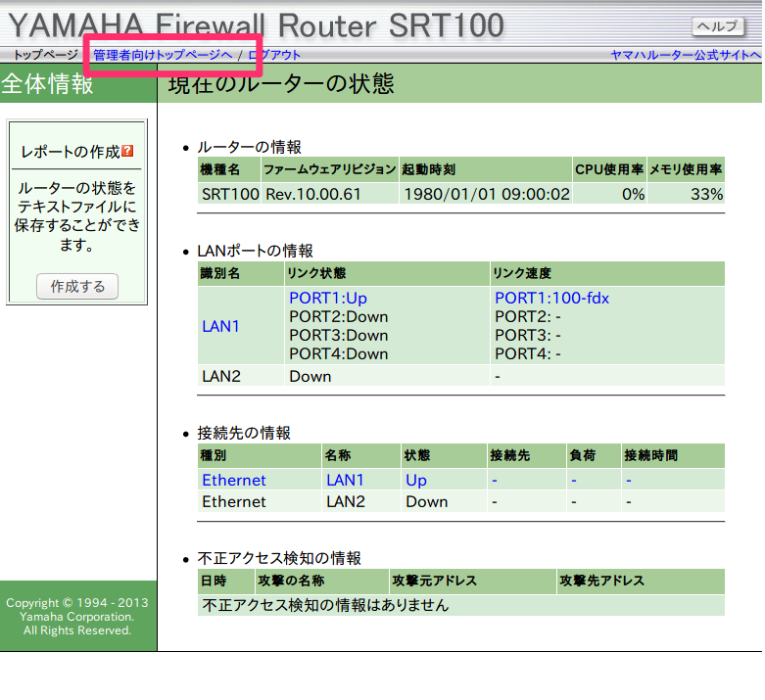Click the ログアウト logout link
This screenshot has height=700, width=765.
274,55
